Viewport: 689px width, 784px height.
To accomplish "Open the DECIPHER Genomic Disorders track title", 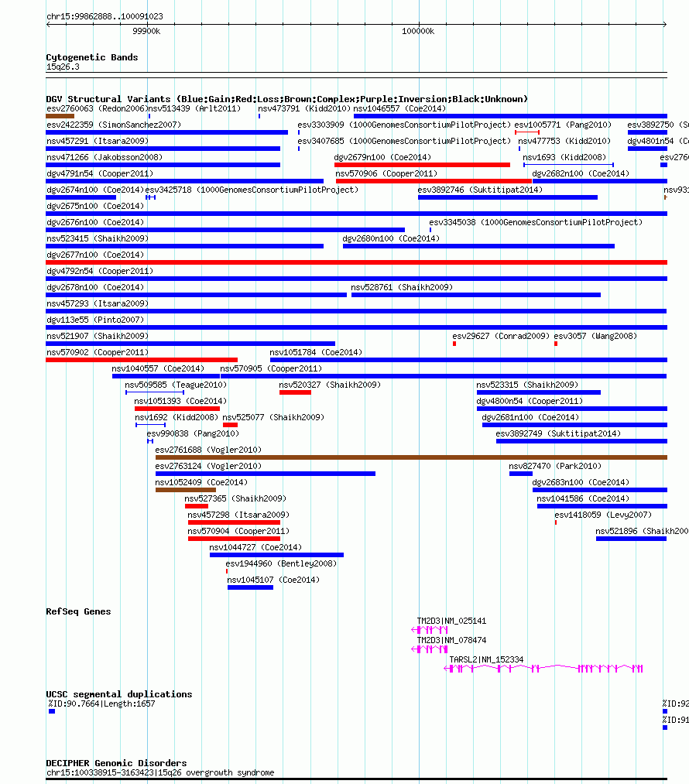I will point(116,763).
